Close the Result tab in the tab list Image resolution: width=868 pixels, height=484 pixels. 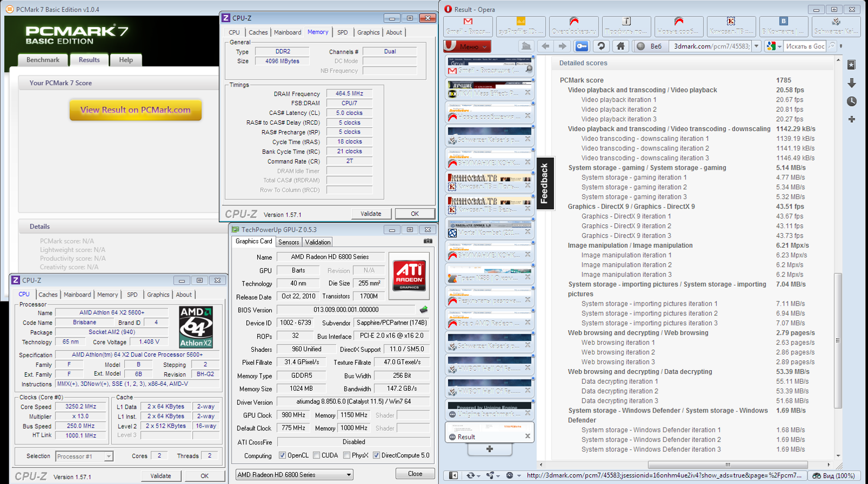tap(527, 436)
